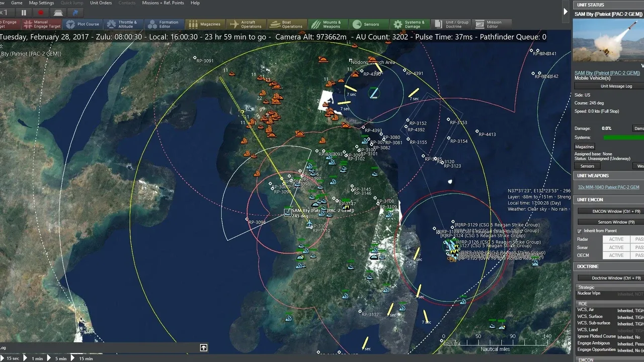Click the red record button
The height and width of the screenshot is (362, 644).
(41, 13)
